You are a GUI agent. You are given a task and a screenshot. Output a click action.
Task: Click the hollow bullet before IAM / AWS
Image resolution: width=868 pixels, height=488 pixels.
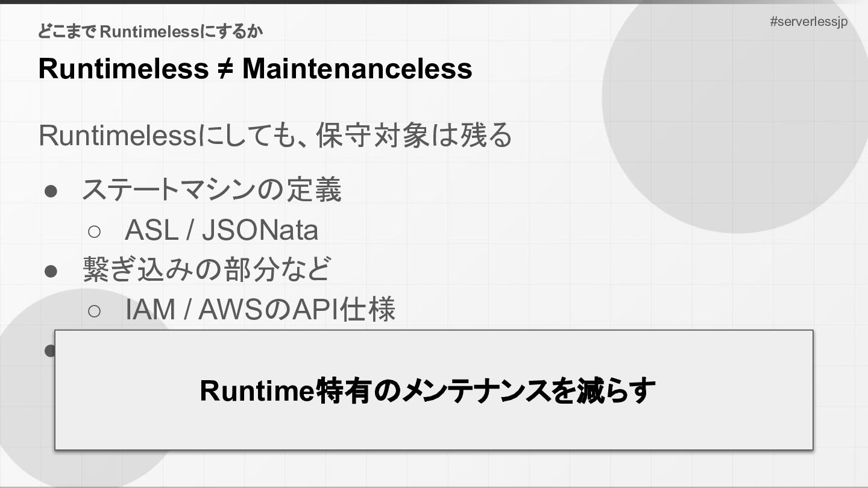click(x=94, y=310)
